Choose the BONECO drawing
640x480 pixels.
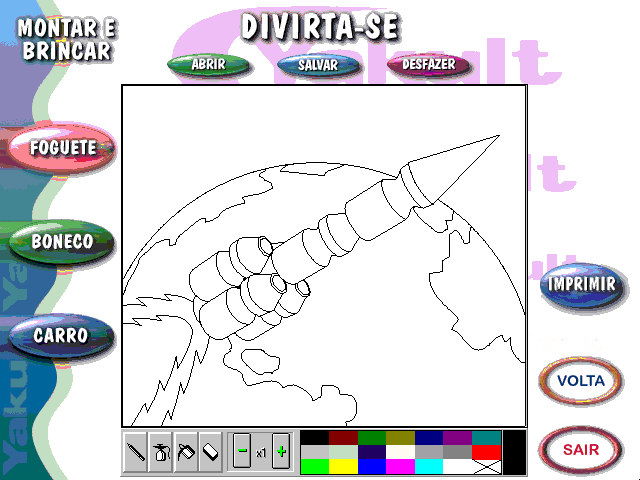(x=62, y=242)
